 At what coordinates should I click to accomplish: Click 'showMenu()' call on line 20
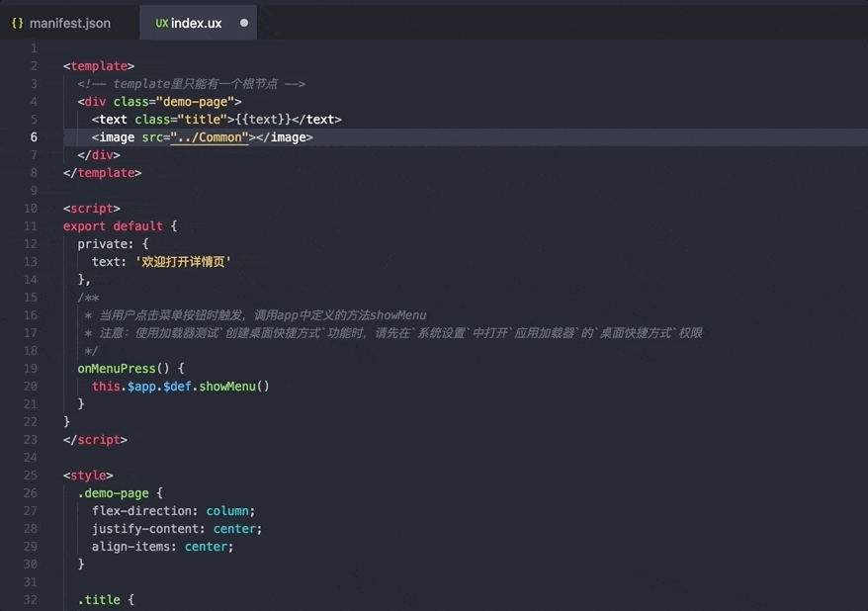point(234,387)
